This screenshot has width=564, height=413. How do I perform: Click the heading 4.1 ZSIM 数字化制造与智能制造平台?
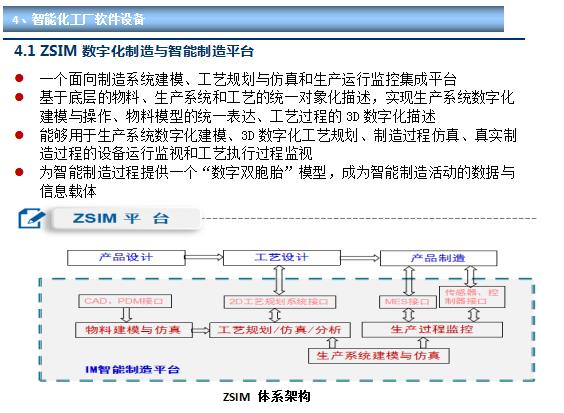pos(134,51)
